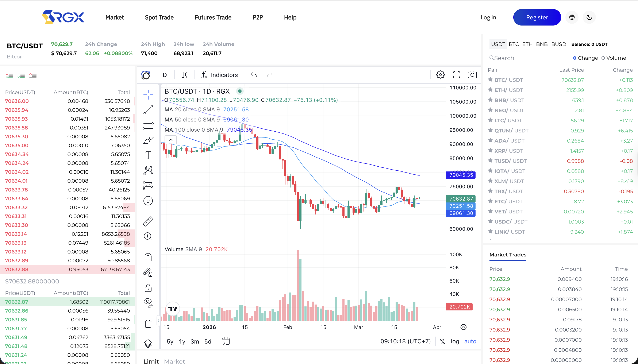Viewport: 638px width, 364px height.
Task: Click the Log in link
Action: tap(488, 17)
